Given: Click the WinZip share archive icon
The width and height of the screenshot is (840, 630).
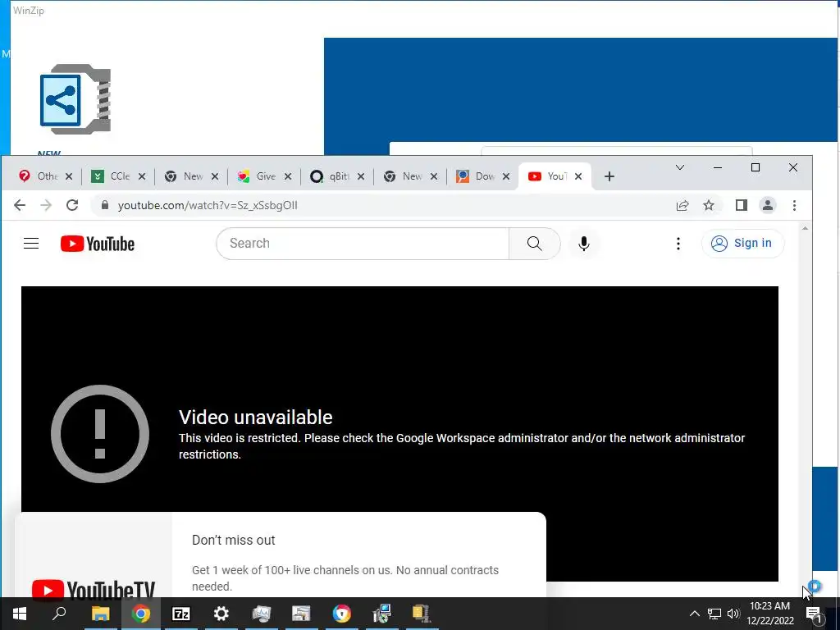Looking at the screenshot, I should click(x=75, y=99).
